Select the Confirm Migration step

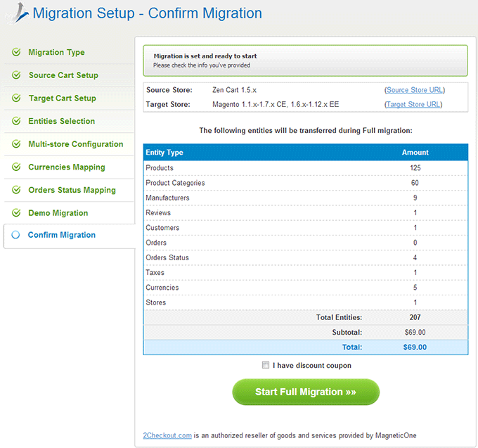pyautogui.click(x=62, y=235)
